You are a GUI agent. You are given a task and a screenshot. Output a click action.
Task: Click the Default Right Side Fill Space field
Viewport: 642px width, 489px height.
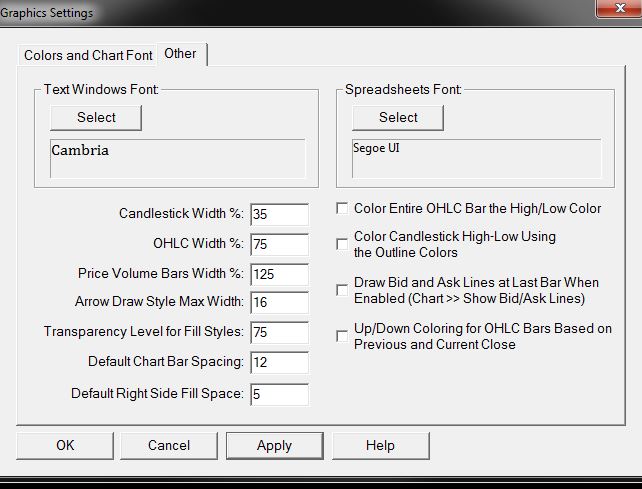(279, 394)
